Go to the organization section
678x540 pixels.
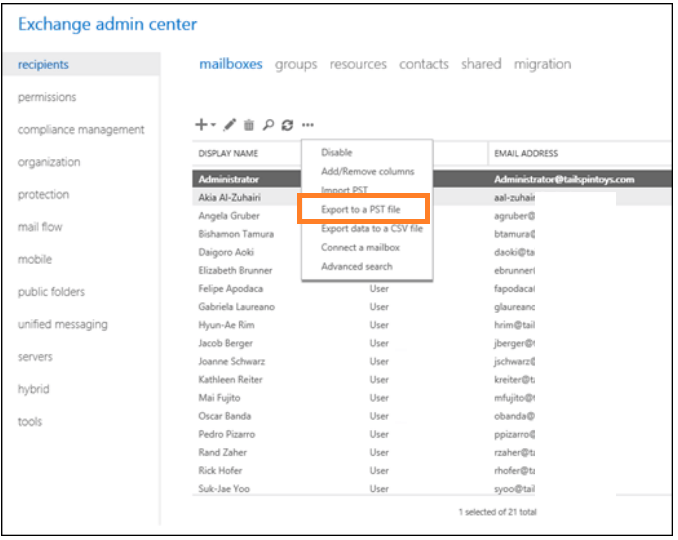[x=49, y=162]
